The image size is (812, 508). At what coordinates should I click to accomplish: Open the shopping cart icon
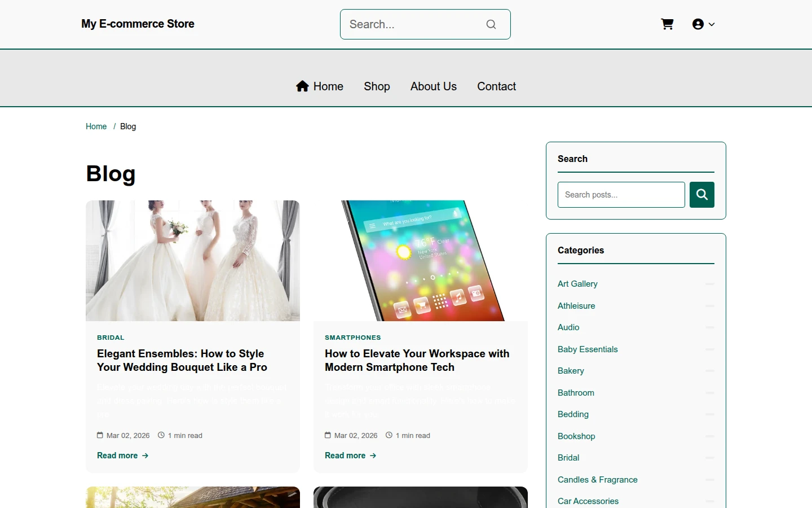coord(667,24)
